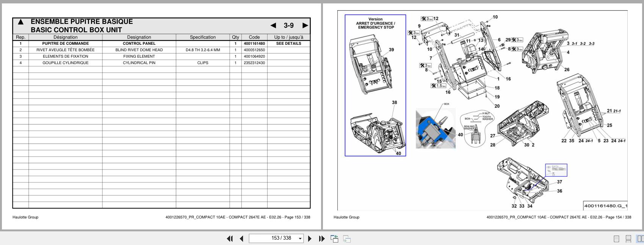
Task: Switch to continuous scrolling page layout
Action: pos(628,239)
